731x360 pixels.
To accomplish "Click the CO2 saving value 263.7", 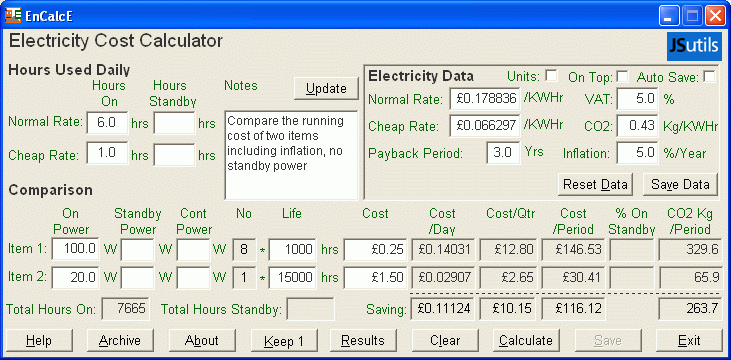I will click(690, 309).
